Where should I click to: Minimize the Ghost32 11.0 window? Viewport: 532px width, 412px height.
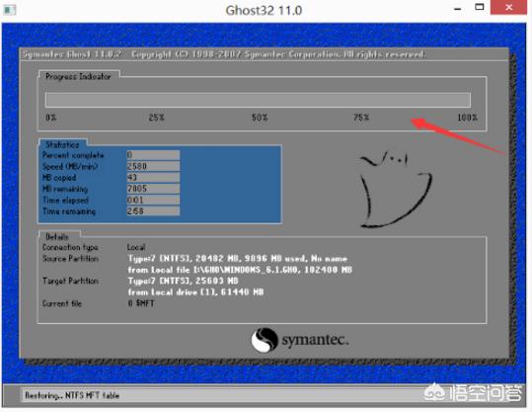[x=458, y=8]
